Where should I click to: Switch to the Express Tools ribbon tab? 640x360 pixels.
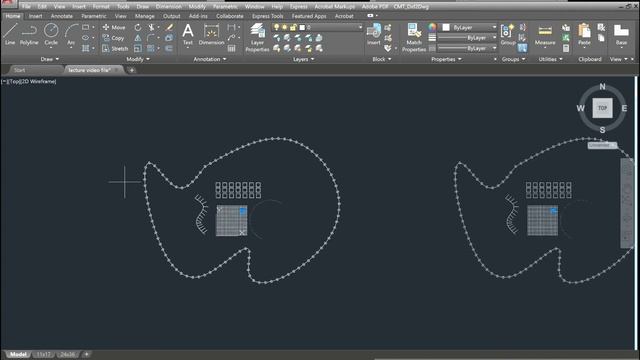267,16
